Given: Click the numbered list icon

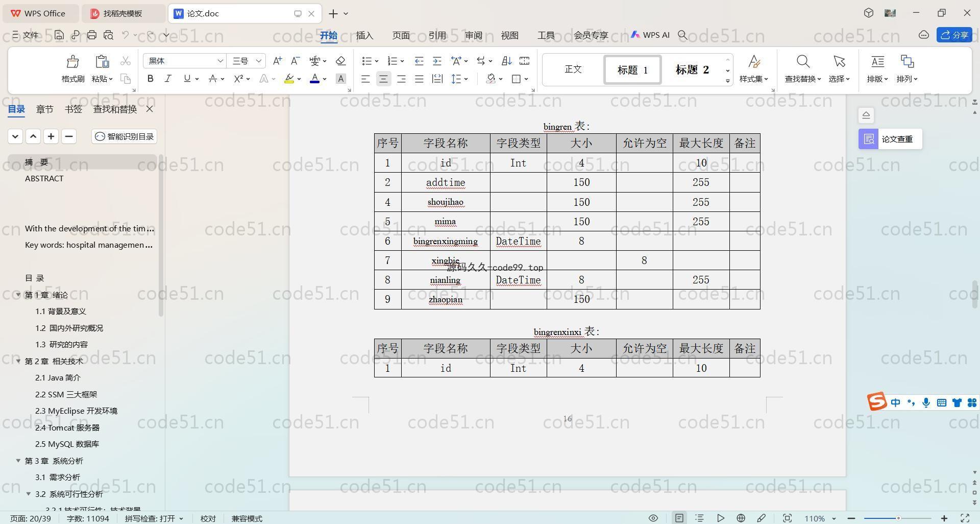Looking at the screenshot, I should pos(392,61).
